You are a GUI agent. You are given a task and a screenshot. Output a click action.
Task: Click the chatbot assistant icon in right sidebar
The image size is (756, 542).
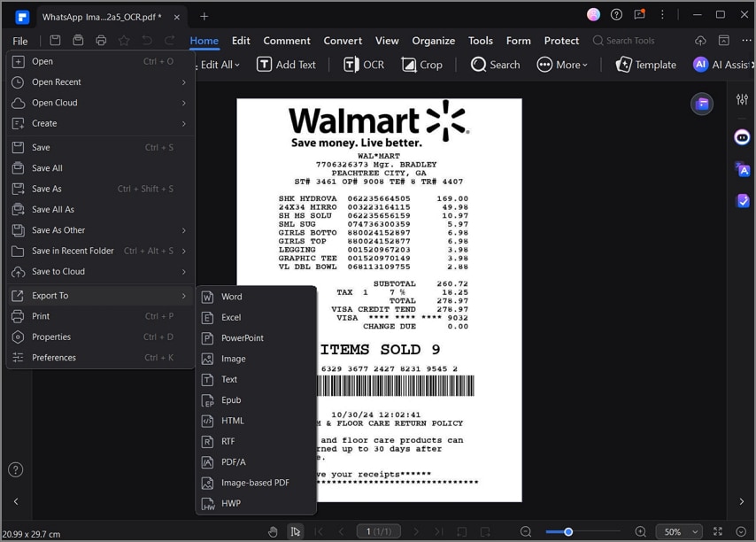[742, 138]
